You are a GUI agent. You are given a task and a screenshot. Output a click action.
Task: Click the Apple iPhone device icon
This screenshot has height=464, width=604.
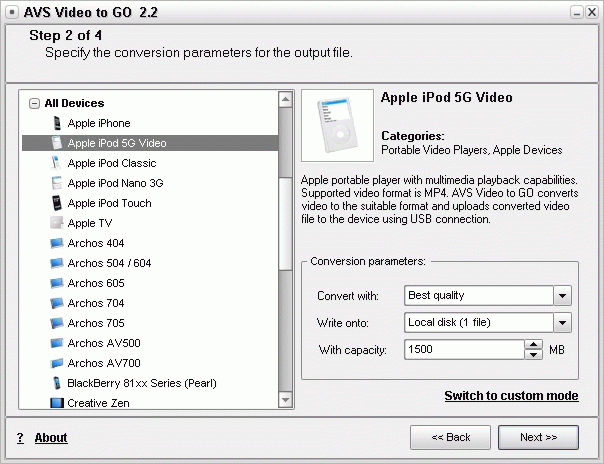(57, 123)
